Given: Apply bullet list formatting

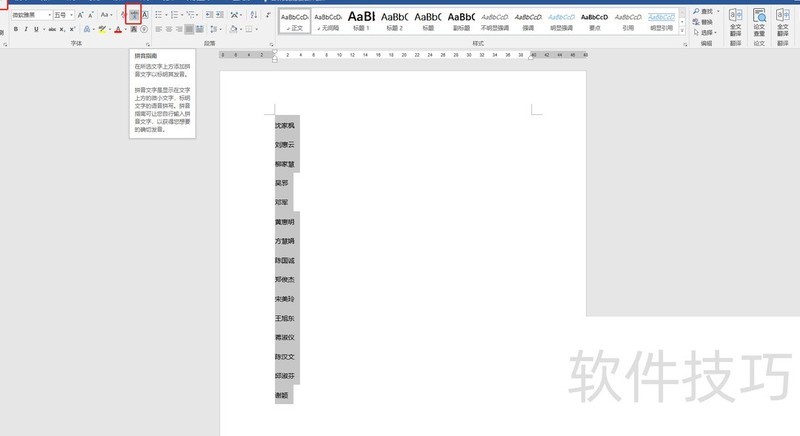Looking at the screenshot, I should tap(159, 15).
